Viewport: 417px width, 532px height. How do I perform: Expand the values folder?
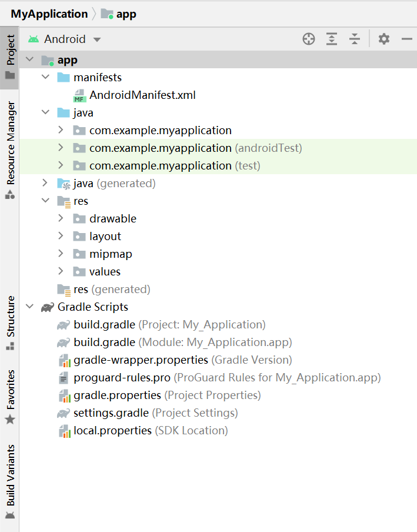pyautogui.click(x=61, y=271)
